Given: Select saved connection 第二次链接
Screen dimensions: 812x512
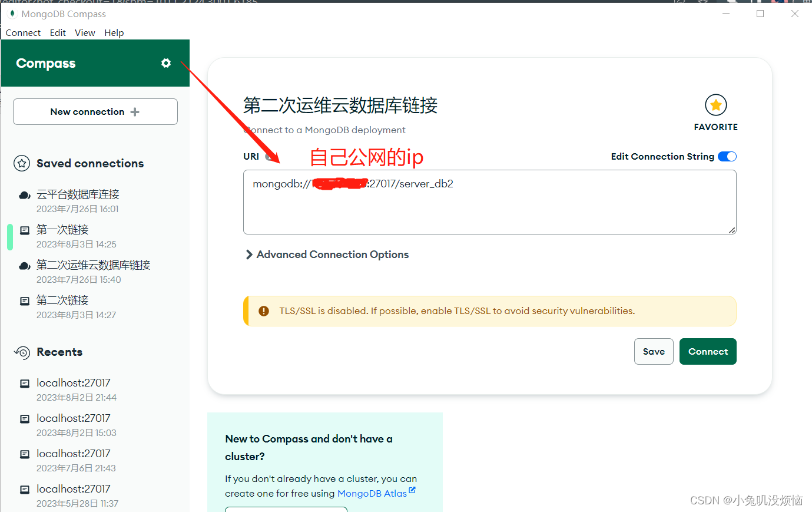Looking at the screenshot, I should [x=62, y=300].
